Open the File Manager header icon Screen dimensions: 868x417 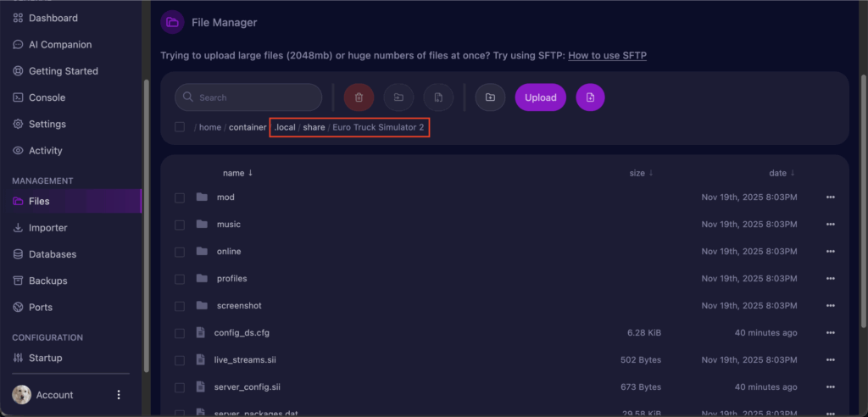[172, 22]
